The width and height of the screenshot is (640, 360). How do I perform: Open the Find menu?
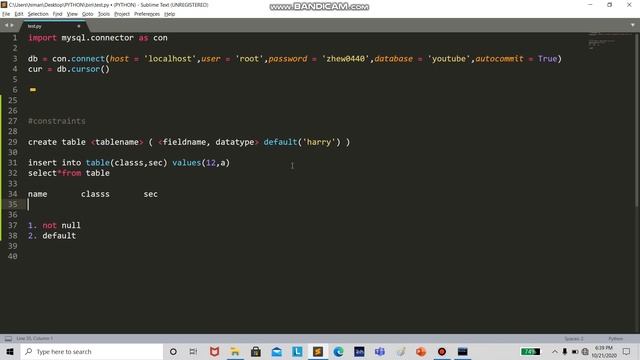click(x=58, y=14)
